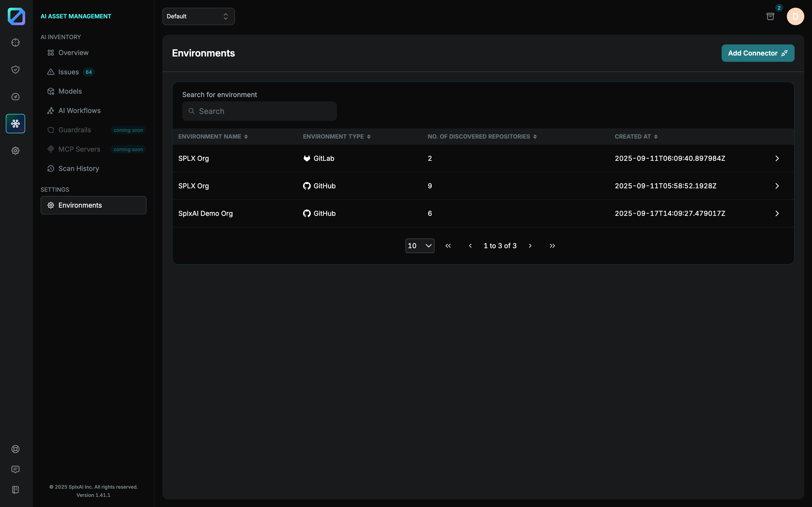Open the settings gear icon in left rail
The width and height of the screenshot is (812, 507).
[15, 151]
